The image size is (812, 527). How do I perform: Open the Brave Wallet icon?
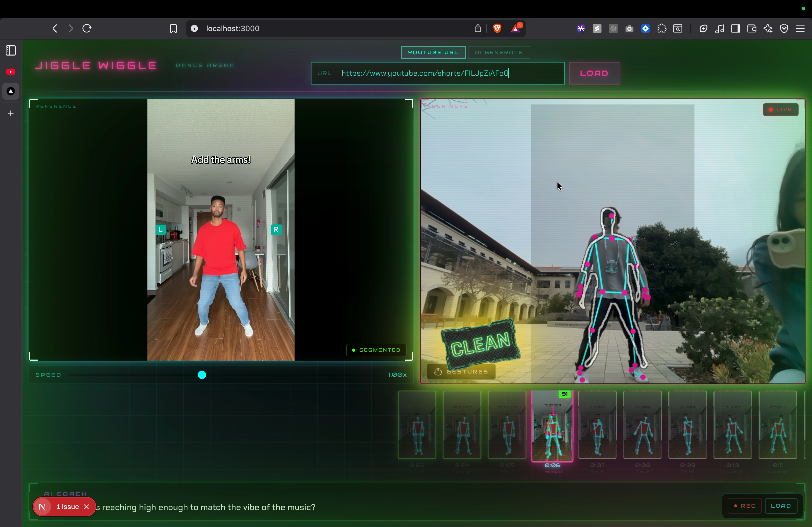click(752, 29)
